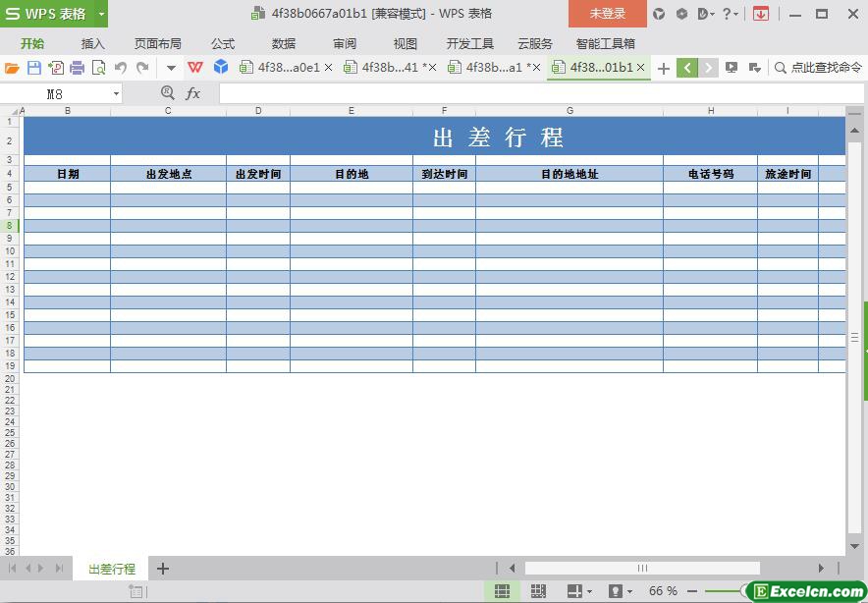This screenshot has width=868, height=603.
Task: Click the red download arrow icon
Action: (761, 14)
